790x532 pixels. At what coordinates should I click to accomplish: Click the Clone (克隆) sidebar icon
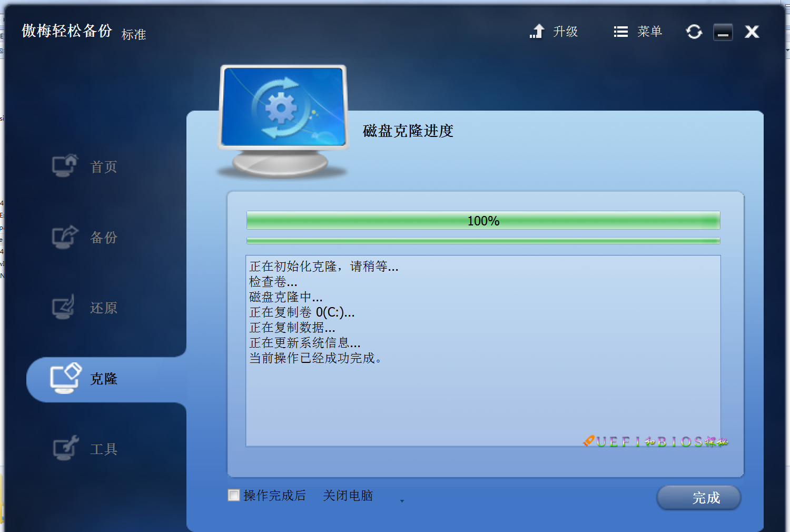click(66, 378)
